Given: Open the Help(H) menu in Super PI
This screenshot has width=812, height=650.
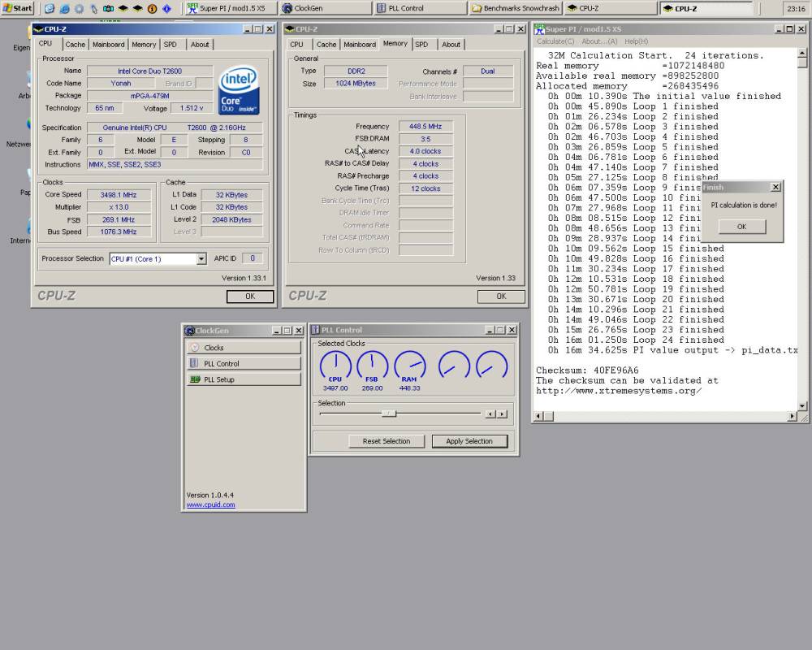Looking at the screenshot, I should click(636, 41).
